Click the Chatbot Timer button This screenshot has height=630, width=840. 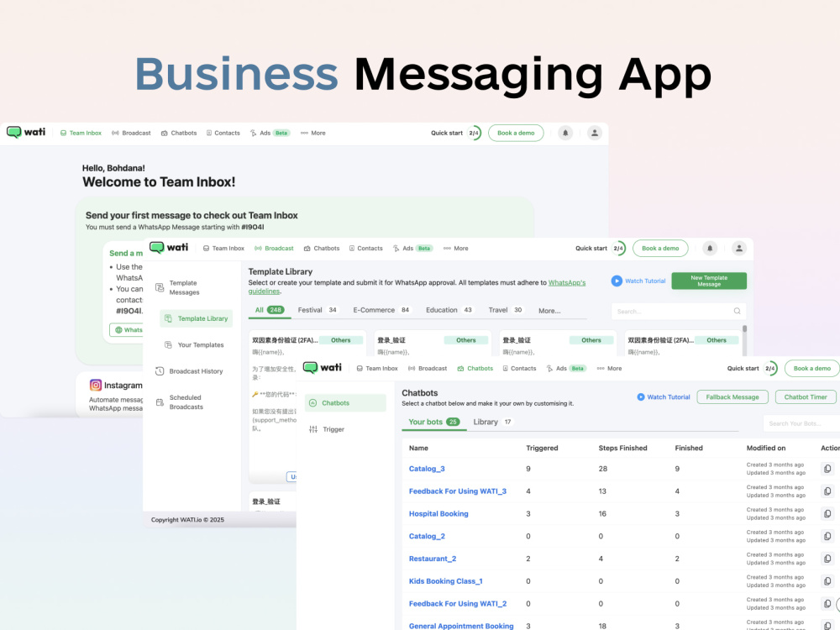pos(806,397)
